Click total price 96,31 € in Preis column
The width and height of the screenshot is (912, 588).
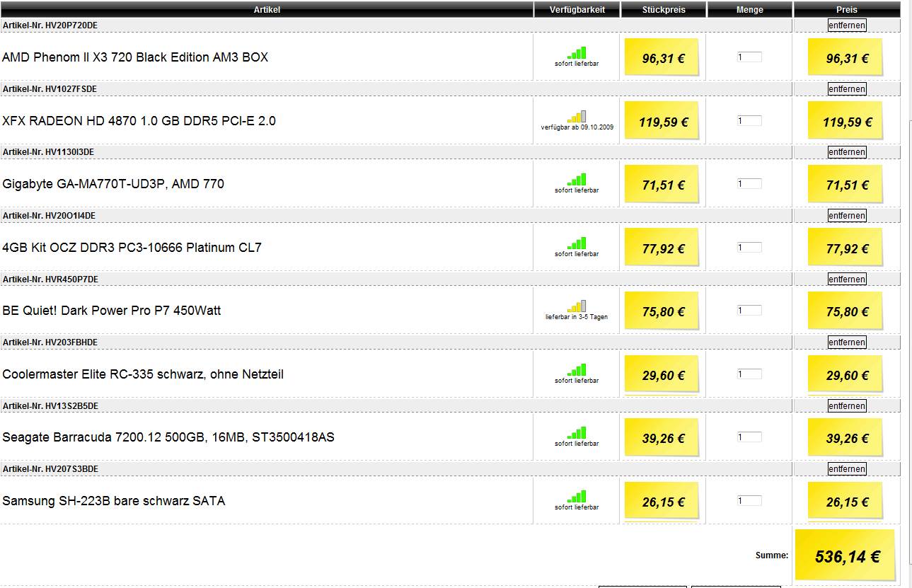(x=845, y=59)
